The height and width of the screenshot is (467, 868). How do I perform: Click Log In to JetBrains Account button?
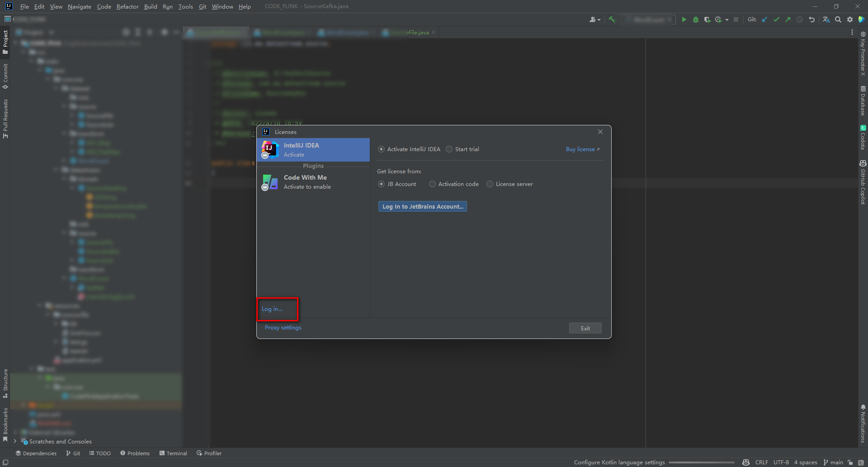pyautogui.click(x=423, y=206)
